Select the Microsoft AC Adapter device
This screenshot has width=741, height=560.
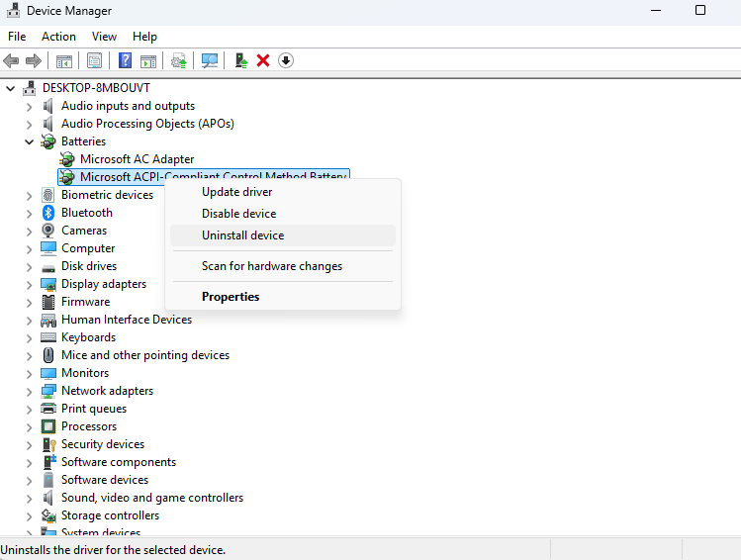[x=137, y=159]
